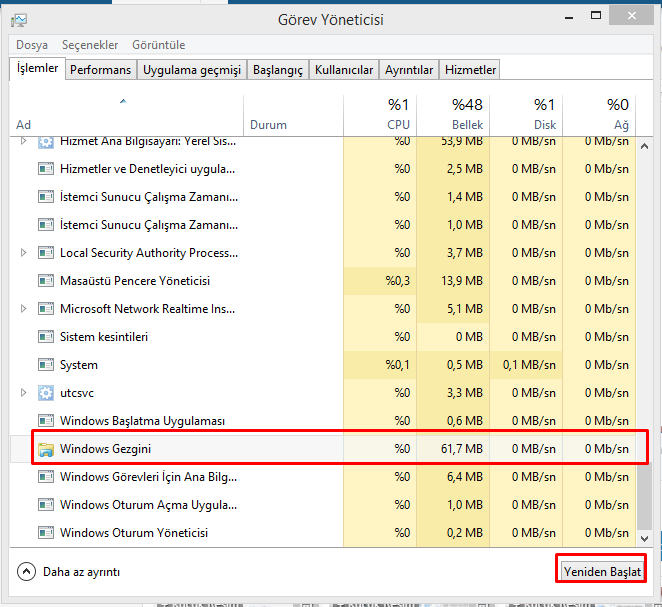Switch to the Başlangıç tab

pos(278,70)
